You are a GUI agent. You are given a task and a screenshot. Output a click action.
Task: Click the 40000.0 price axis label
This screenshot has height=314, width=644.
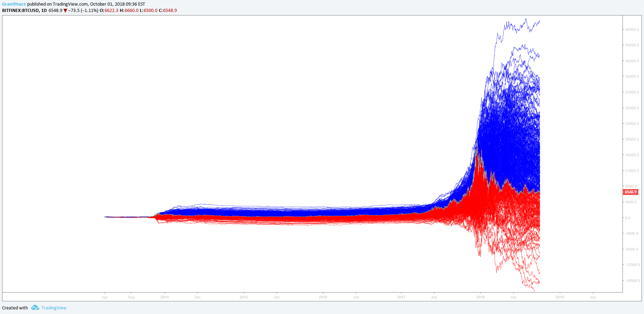point(632,61)
